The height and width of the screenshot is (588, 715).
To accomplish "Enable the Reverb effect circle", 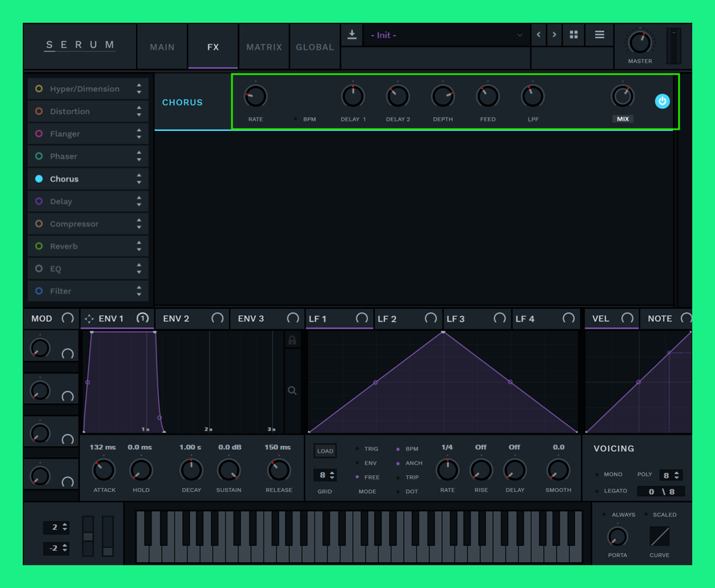I will (x=39, y=246).
